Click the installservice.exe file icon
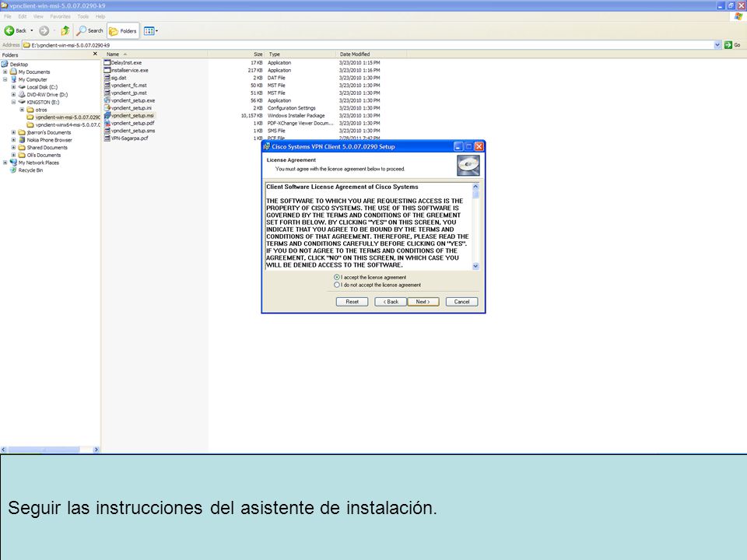This screenshot has width=747, height=560. click(x=107, y=70)
